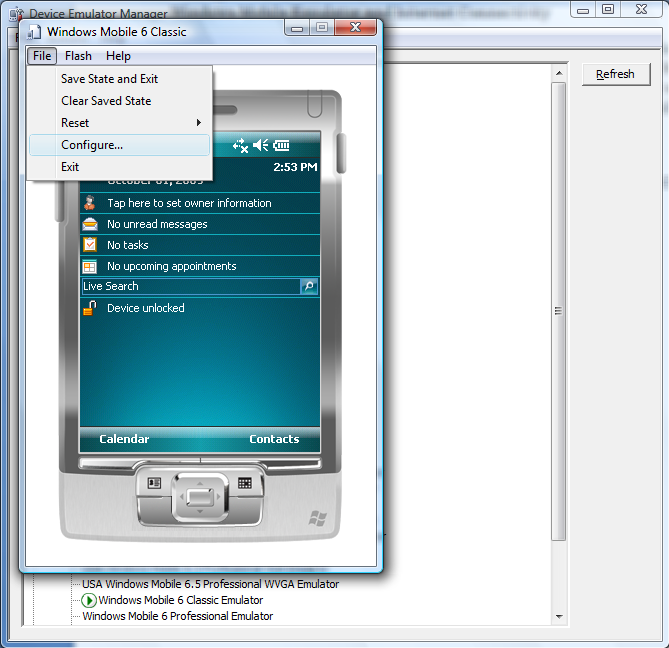Image resolution: width=669 pixels, height=648 pixels.
Task: Click the d-pad down arrow
Action: [200, 511]
